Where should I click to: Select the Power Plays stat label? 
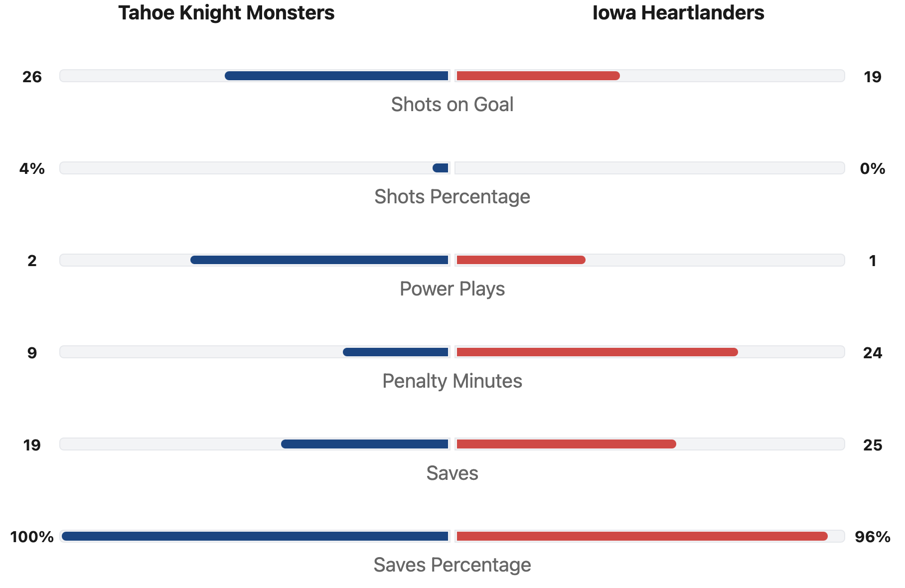point(452,289)
